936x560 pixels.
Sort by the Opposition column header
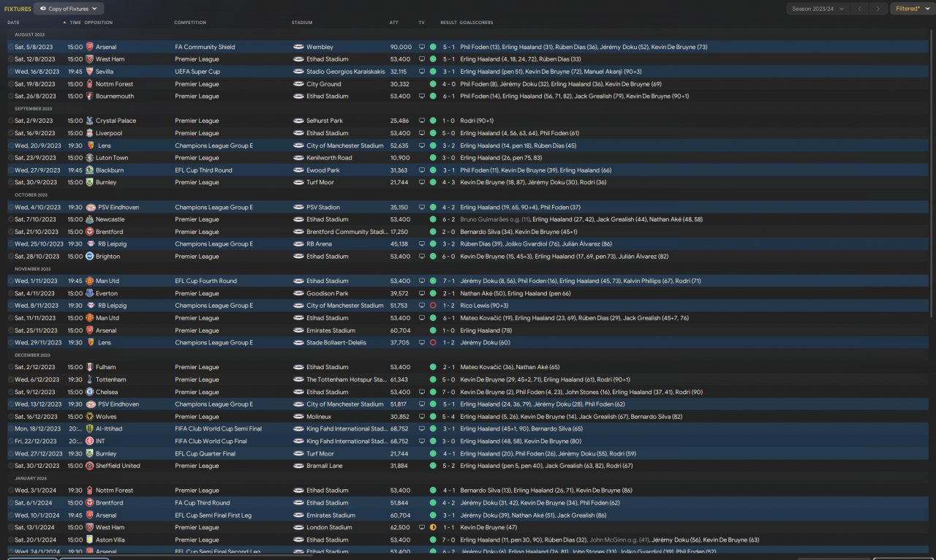[x=99, y=23]
